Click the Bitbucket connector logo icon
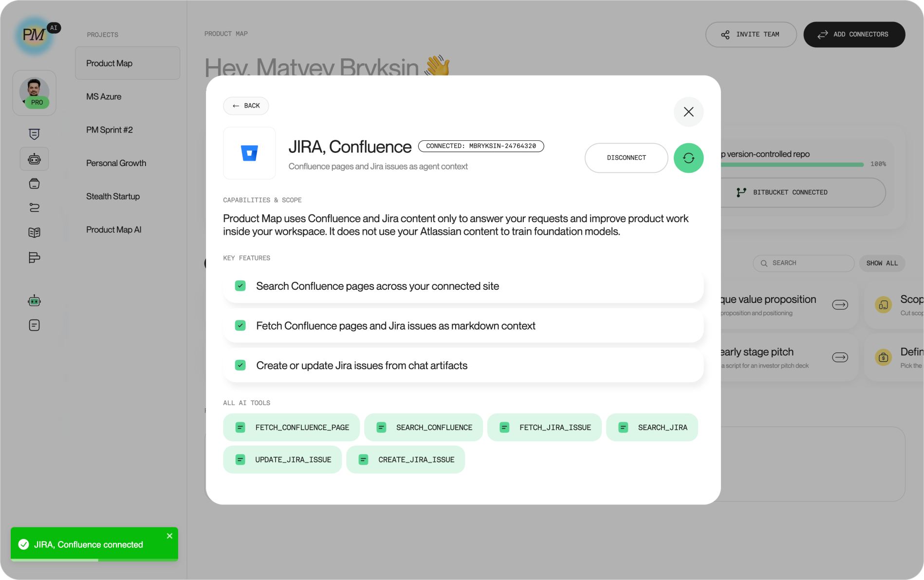This screenshot has width=924, height=580. (249, 153)
